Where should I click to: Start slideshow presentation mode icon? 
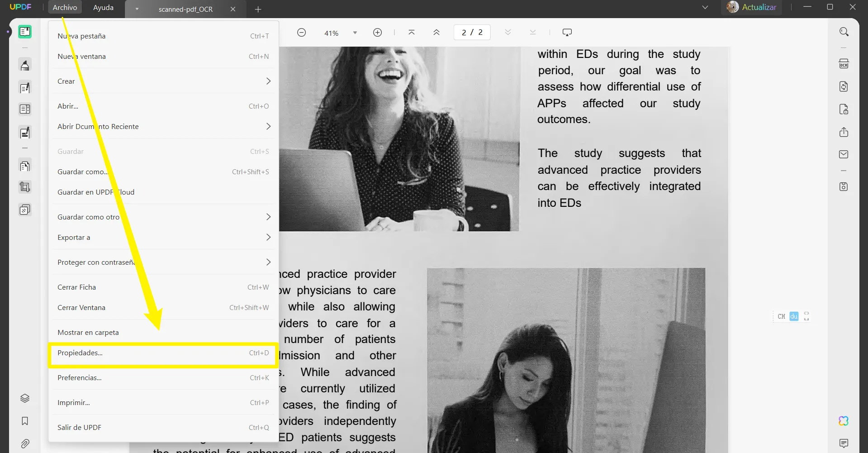567,33
